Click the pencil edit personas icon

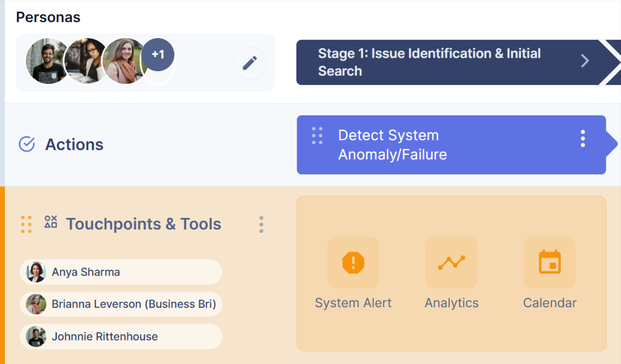click(x=250, y=63)
